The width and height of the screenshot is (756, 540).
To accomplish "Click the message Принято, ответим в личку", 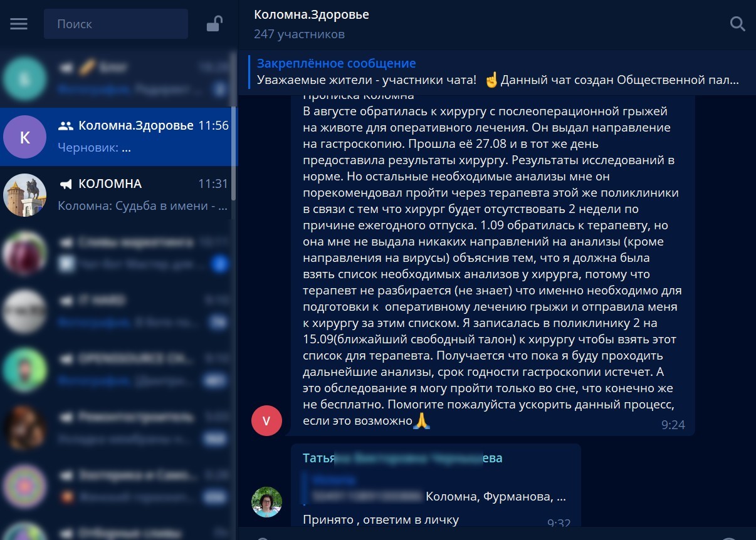I will [381, 519].
